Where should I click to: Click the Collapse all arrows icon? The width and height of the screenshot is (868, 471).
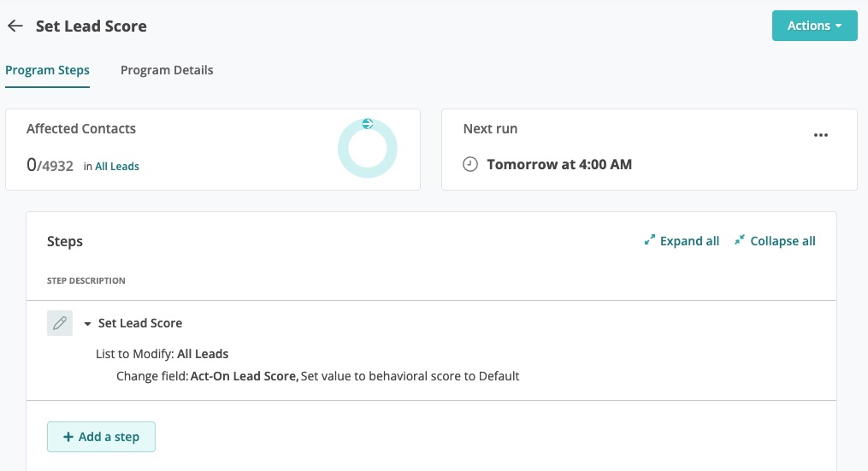tap(740, 241)
